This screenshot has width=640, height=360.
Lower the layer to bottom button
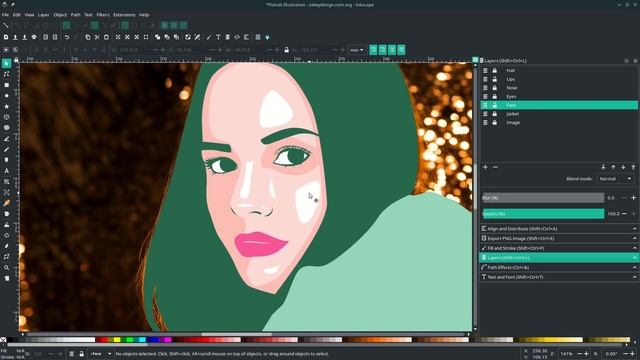point(603,167)
